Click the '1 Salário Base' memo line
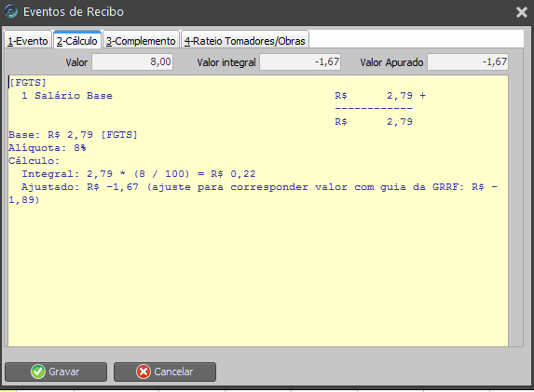The image size is (534, 392). (67, 96)
